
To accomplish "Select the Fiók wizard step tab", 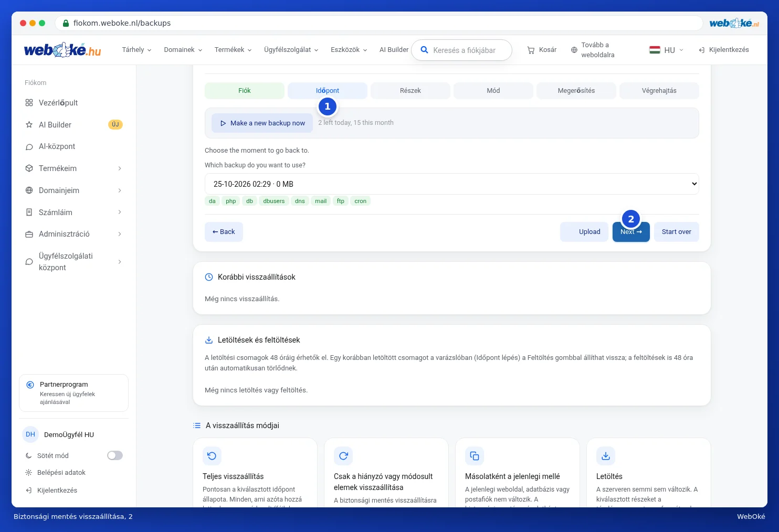I will click(x=245, y=91).
